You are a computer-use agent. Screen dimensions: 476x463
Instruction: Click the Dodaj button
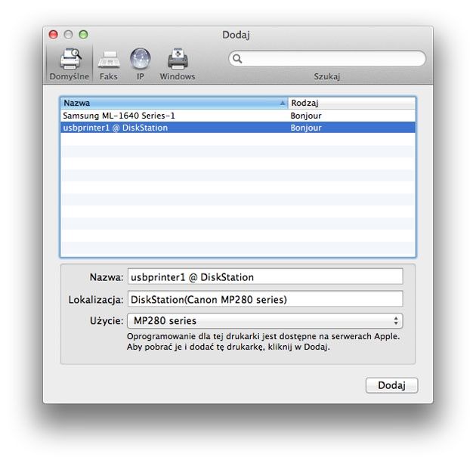391,385
